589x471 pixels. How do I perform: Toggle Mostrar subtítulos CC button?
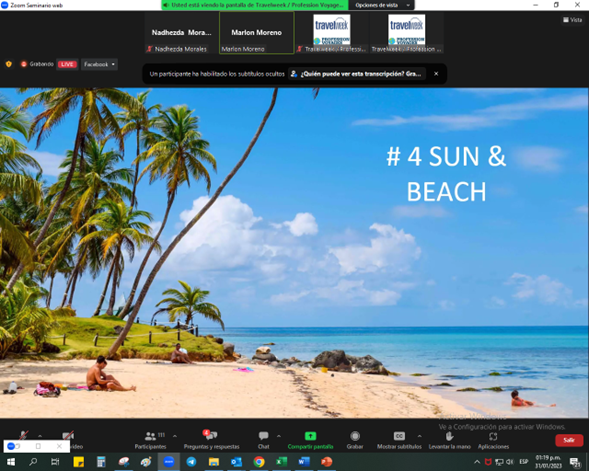coord(399,440)
